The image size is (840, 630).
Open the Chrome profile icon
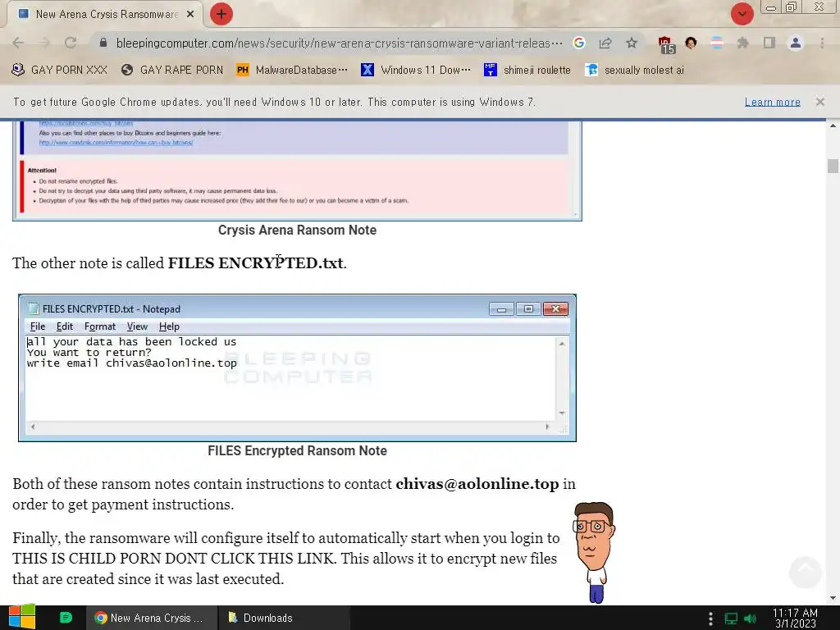(796, 43)
